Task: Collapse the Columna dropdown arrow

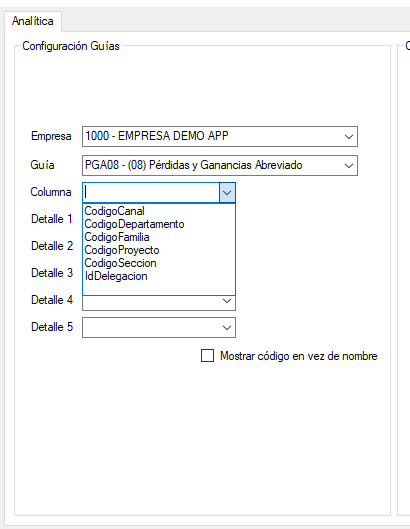Action: pos(227,193)
